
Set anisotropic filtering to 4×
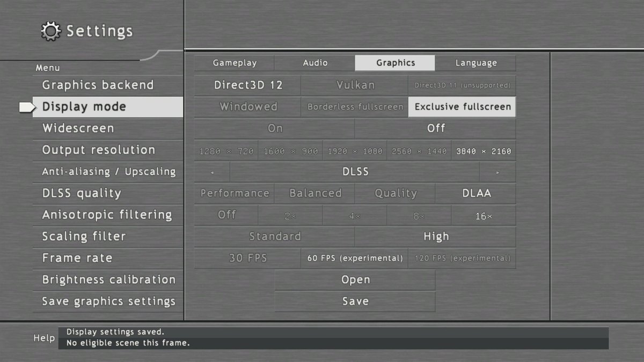pos(355,215)
